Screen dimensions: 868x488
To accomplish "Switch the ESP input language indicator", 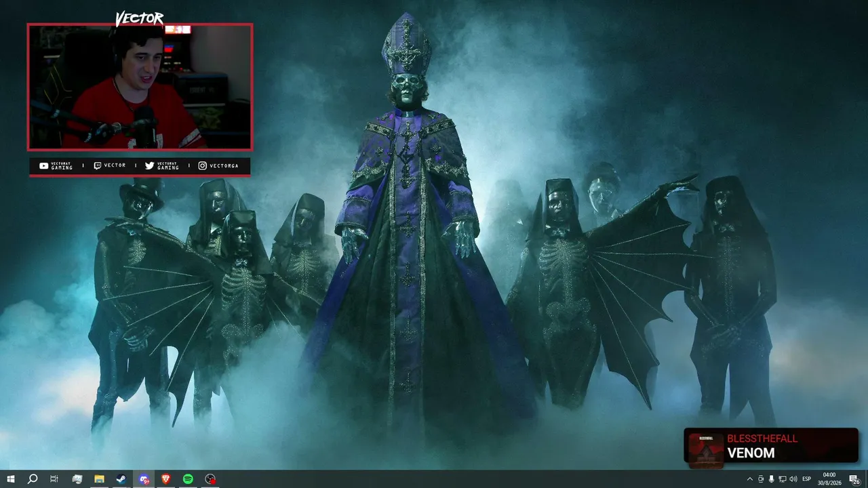I will point(807,479).
